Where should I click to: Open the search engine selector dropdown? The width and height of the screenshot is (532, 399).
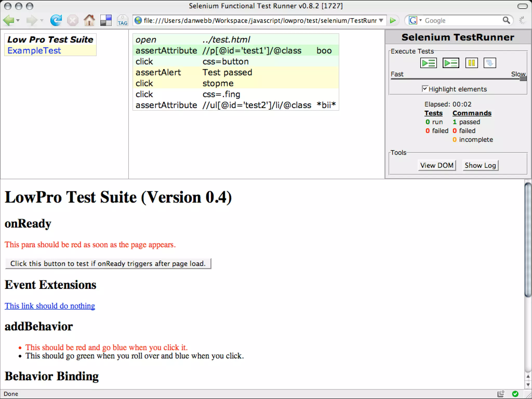click(x=421, y=20)
